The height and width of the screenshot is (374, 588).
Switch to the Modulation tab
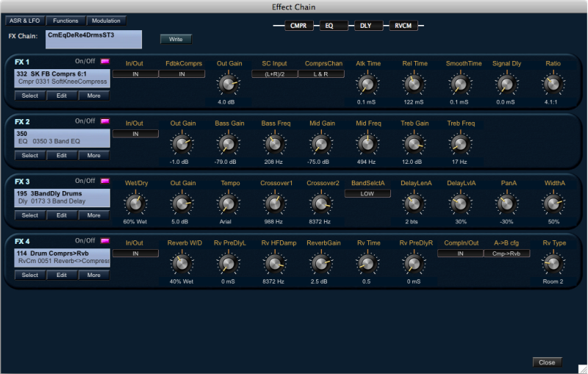[x=107, y=21]
